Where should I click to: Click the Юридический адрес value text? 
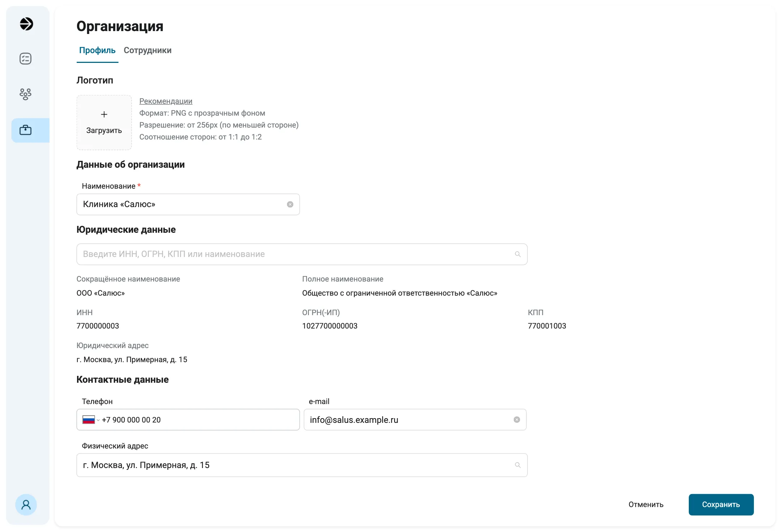[132, 360]
